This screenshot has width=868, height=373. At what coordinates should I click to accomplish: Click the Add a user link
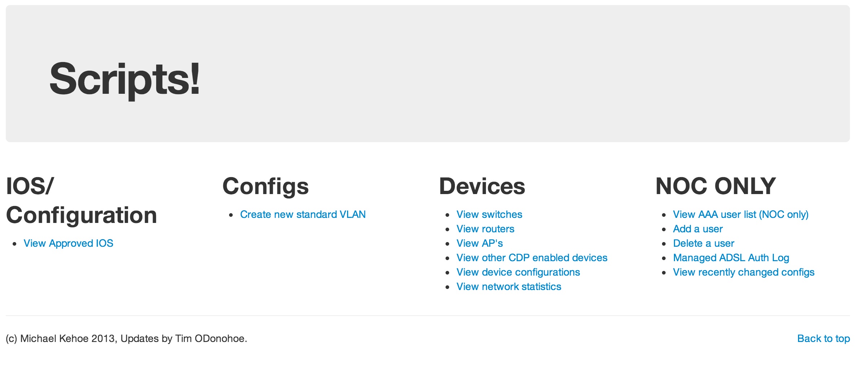(x=698, y=229)
